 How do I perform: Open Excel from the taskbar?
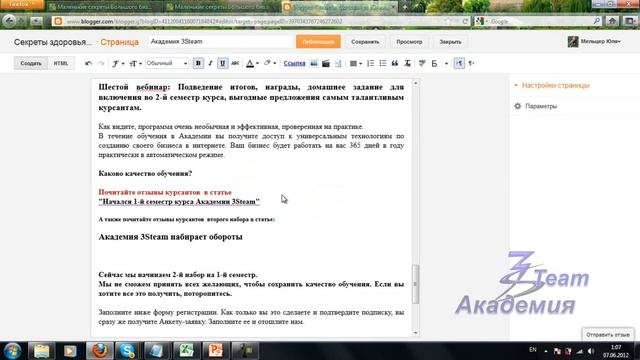click(x=186, y=351)
